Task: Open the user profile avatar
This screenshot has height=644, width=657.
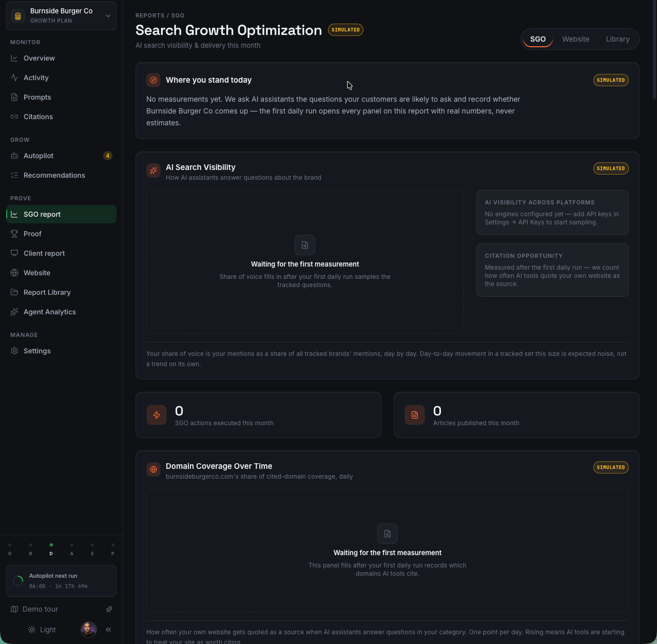Action: (89, 630)
